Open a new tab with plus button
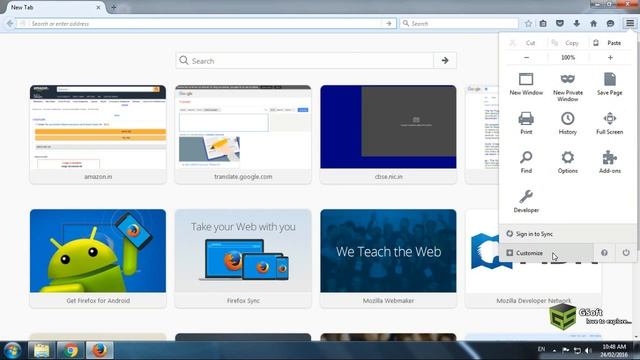640x360 pixels. [x=113, y=7]
